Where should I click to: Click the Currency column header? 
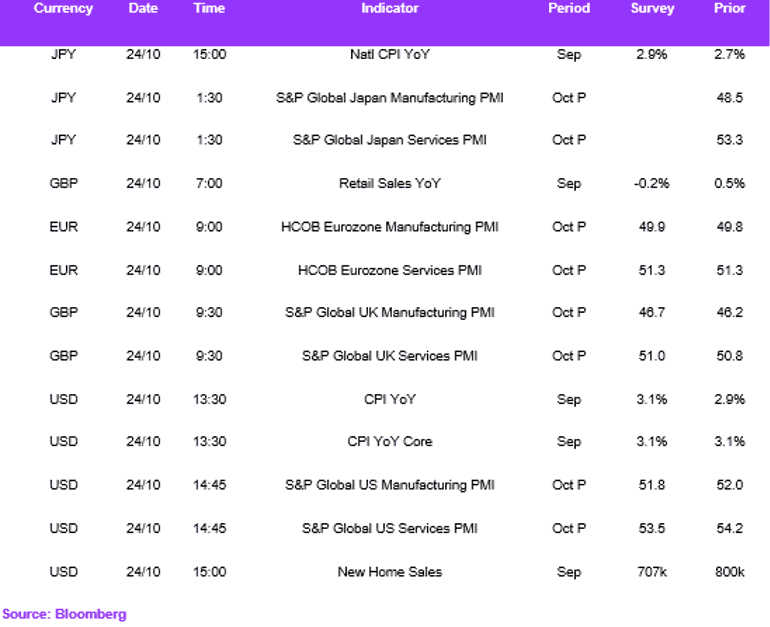tap(63, 8)
